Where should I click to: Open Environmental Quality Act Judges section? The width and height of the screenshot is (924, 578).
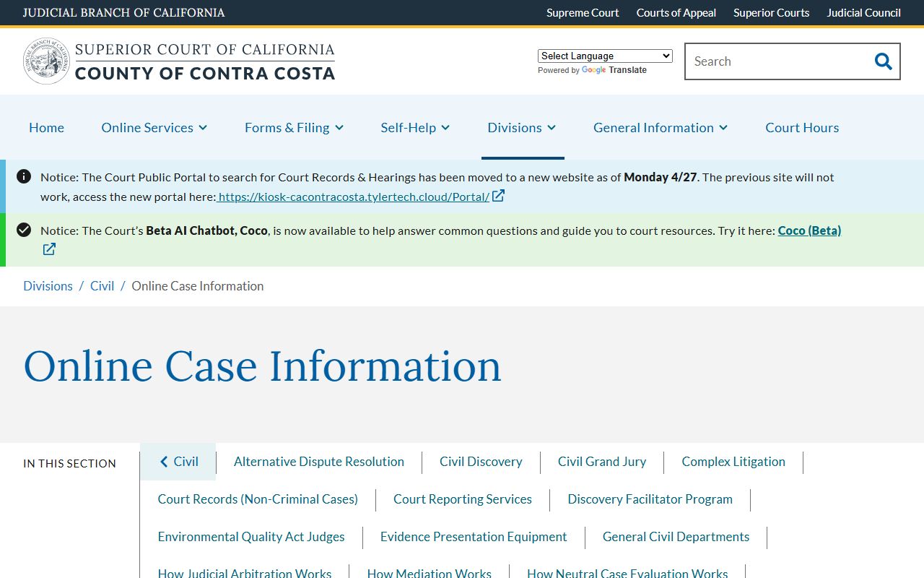pos(251,537)
